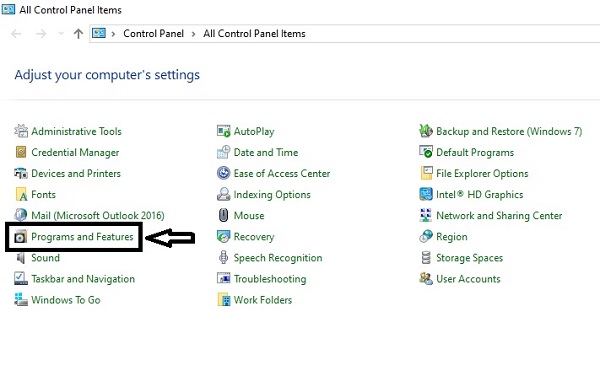
Task: Open Devices and Printers icon
Action: click(x=21, y=173)
